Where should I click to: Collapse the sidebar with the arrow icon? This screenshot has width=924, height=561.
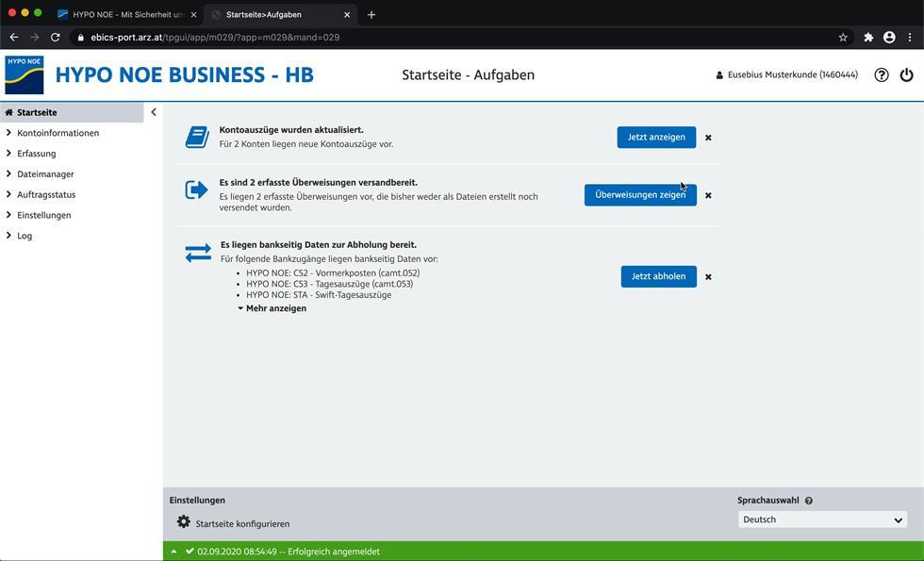click(x=154, y=112)
